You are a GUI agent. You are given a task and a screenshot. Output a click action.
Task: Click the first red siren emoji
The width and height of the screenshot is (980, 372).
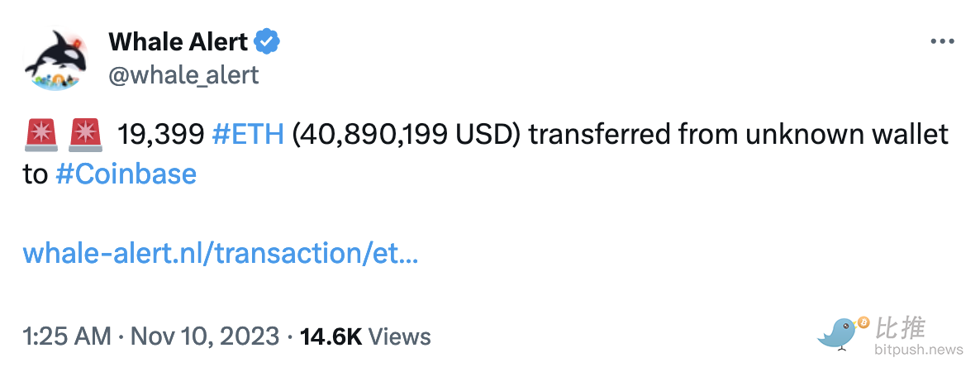click(41, 134)
